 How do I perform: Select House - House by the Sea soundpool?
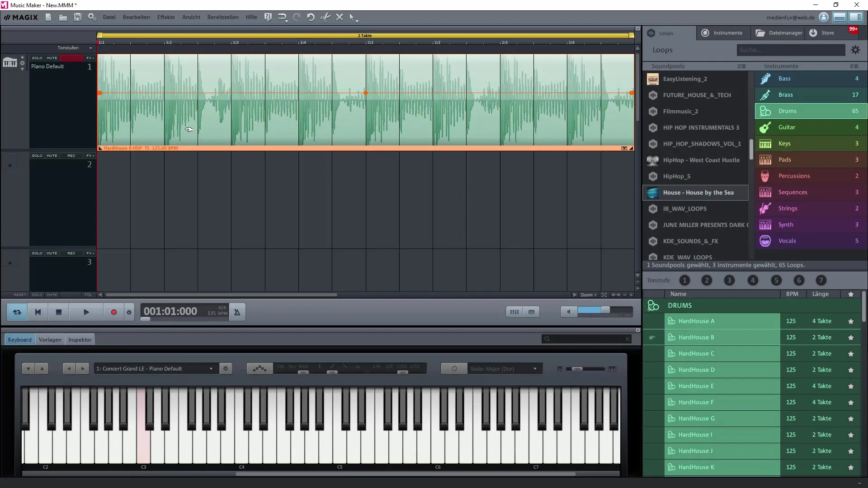coord(695,192)
